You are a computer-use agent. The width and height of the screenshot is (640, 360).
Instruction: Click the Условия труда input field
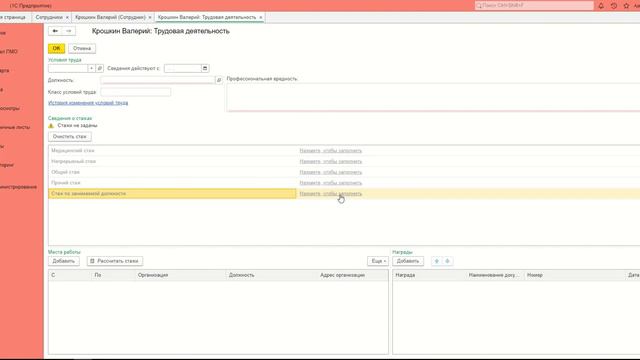point(68,68)
